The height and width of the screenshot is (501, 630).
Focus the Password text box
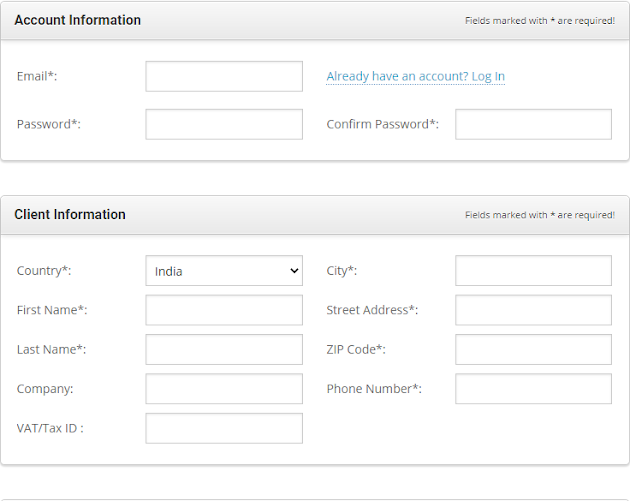pos(224,124)
